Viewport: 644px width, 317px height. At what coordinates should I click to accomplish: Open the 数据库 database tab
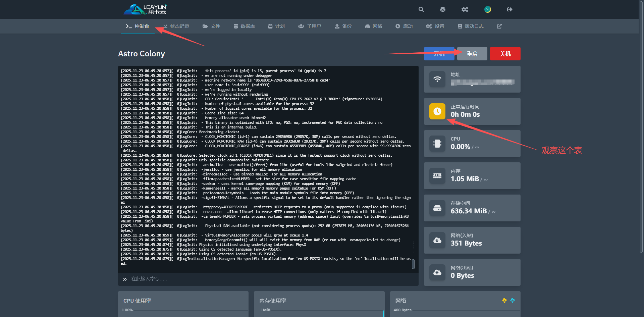point(244,26)
